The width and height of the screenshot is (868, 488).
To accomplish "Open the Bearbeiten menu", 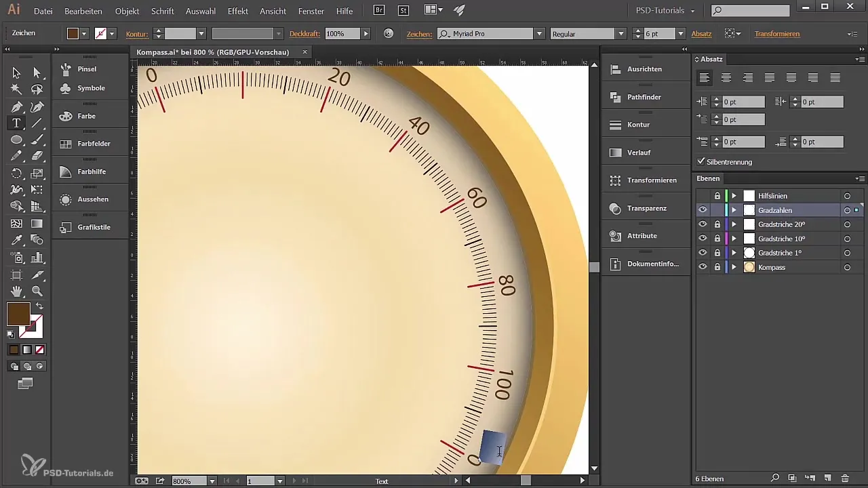I will [83, 11].
